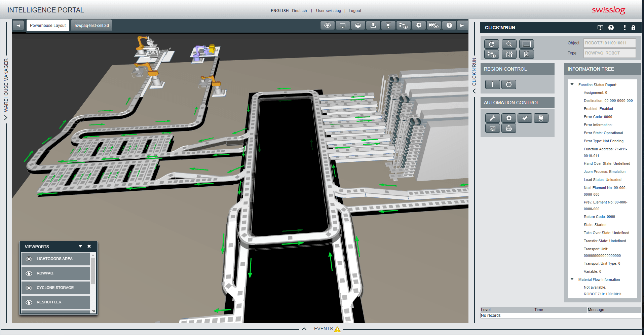Collapse the Material Flow Information tree node

(572, 279)
